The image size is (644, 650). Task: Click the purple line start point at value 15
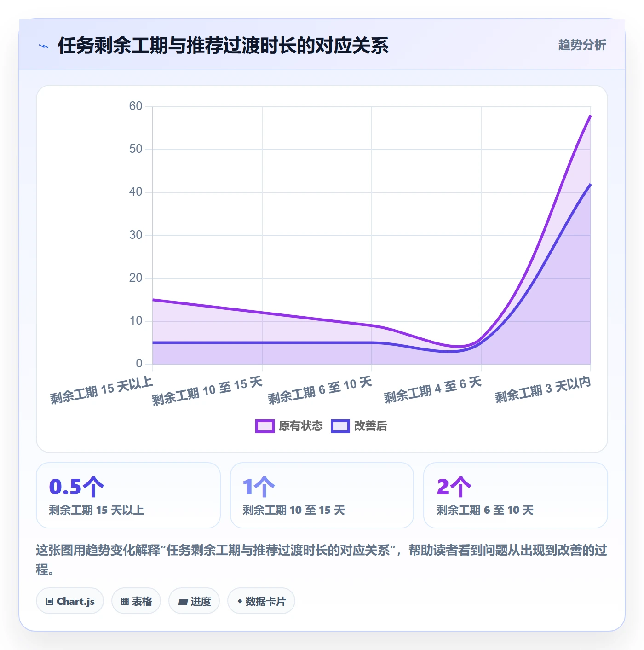pos(153,300)
